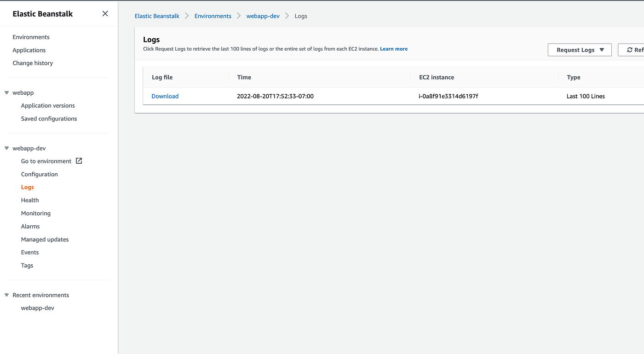Open environment via the external link icon
The width and height of the screenshot is (644, 354).
(79, 161)
